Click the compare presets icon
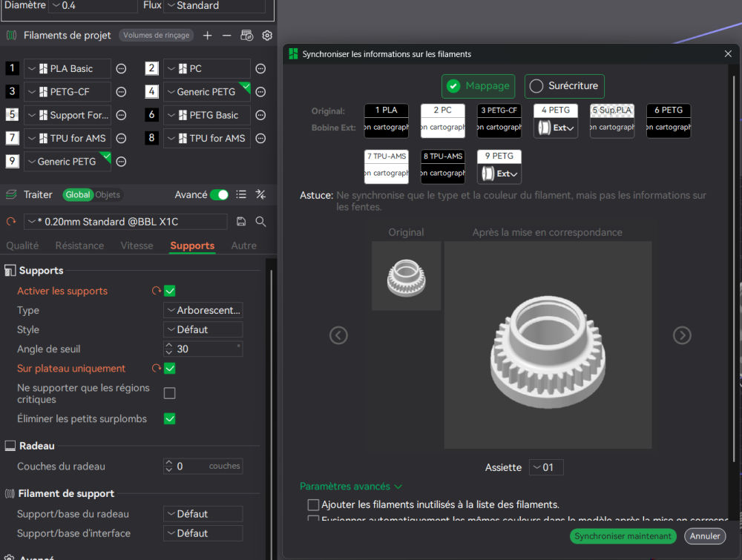The height and width of the screenshot is (560, 742). coord(260,194)
